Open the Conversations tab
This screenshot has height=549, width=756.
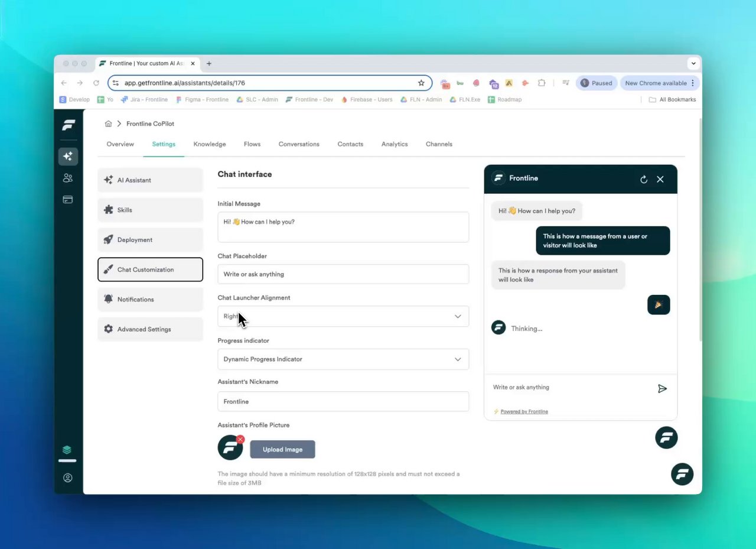299,144
